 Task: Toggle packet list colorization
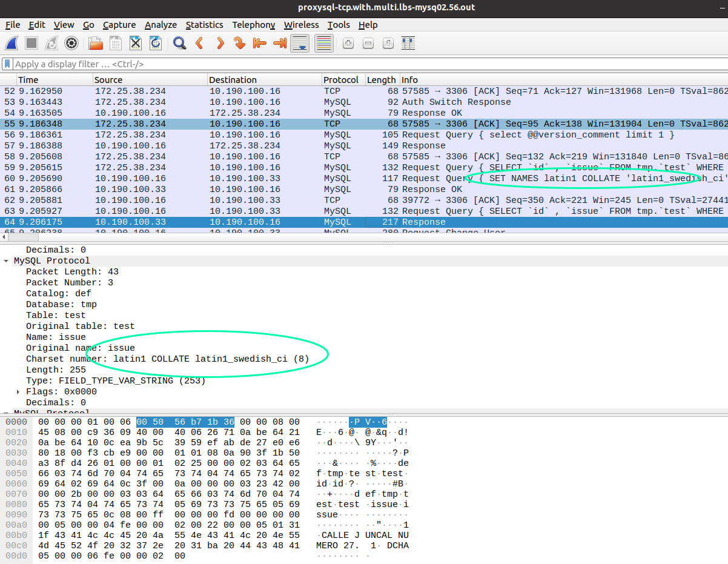pyautogui.click(x=323, y=43)
